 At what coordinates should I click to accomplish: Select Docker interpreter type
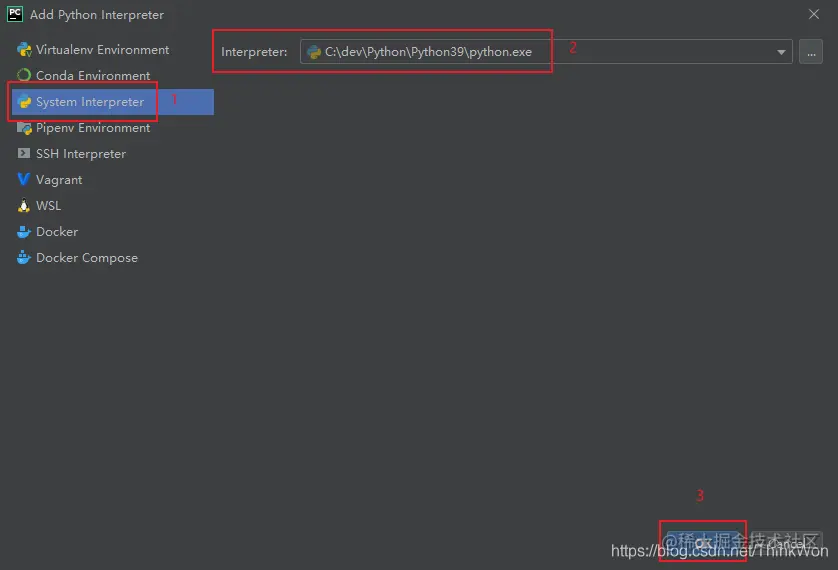(x=112, y=231)
